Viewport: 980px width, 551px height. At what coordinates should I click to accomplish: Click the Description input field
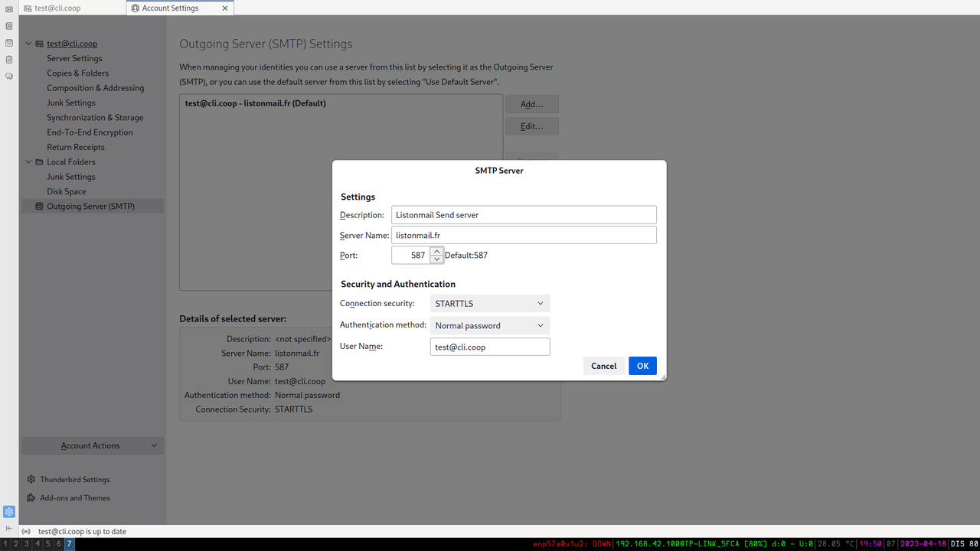coord(524,215)
